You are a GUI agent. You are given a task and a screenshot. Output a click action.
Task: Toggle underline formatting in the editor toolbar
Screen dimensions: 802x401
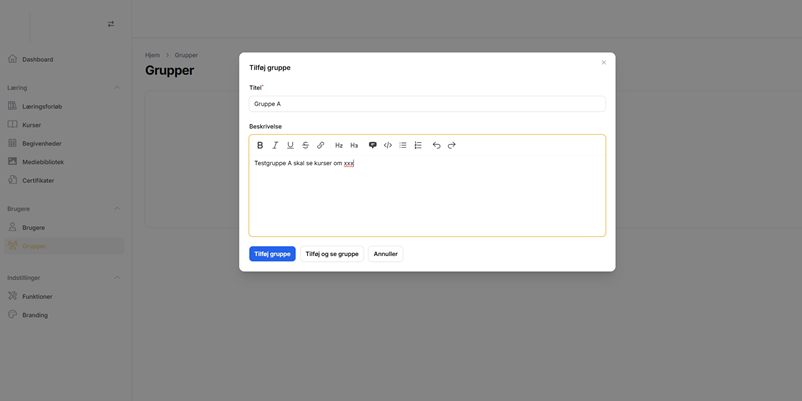coord(290,145)
